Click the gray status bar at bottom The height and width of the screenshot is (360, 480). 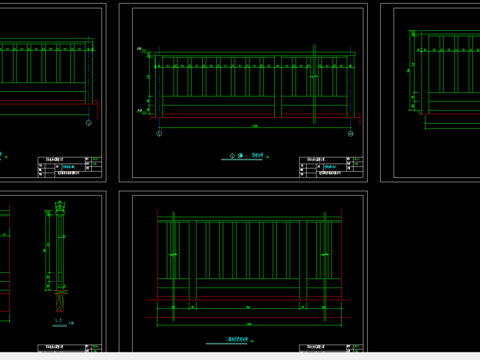[240, 356]
